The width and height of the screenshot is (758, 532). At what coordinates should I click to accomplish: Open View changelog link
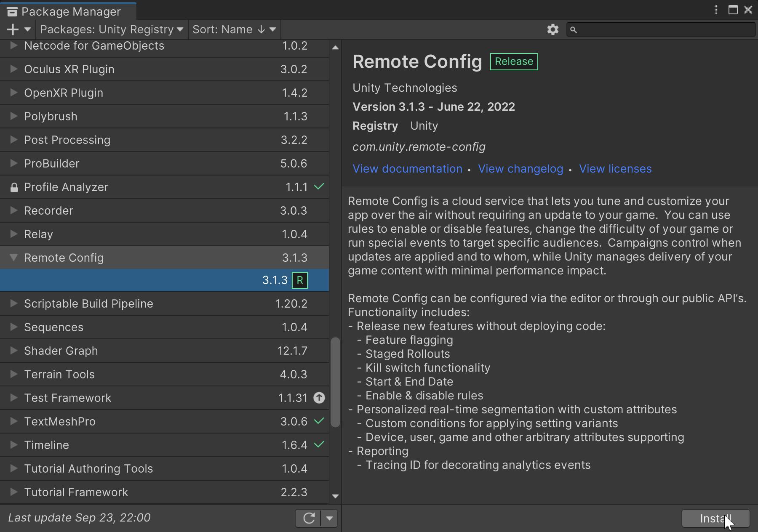click(520, 169)
